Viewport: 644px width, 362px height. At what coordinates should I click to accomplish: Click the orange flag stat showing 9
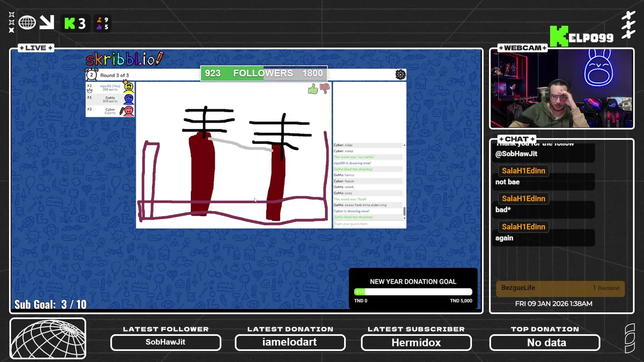click(x=102, y=20)
